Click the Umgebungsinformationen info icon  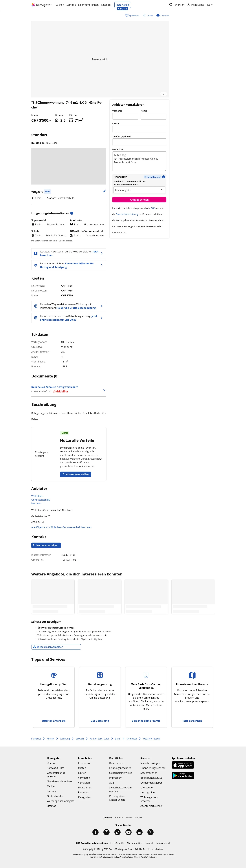(x=72, y=213)
